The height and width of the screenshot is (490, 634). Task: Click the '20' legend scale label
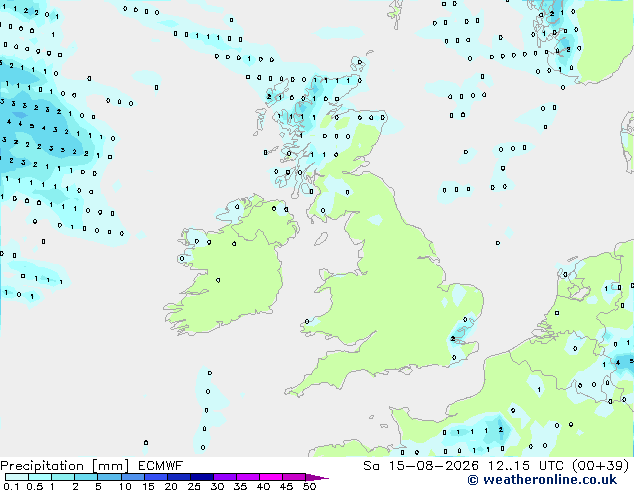tap(171, 486)
